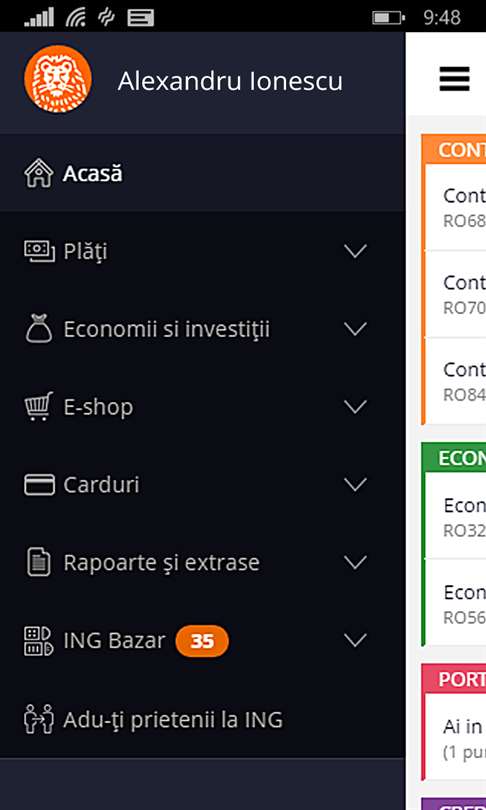Select the Acasă house icon
The image size is (486, 810).
click(39, 173)
